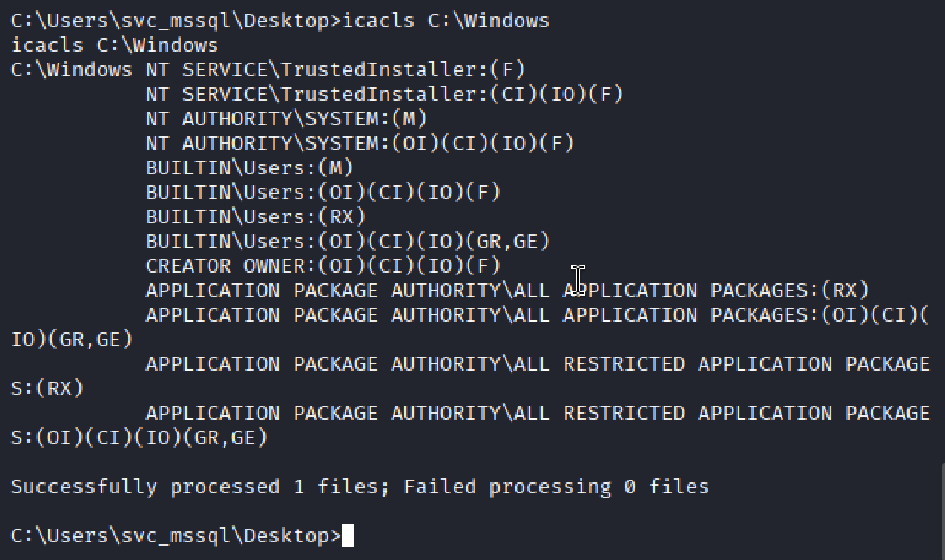Click the 'NT SERVICE\TrustedInstaller:(CI)(IO)(F)' line
Screen dimensions: 945x560
coord(385,94)
